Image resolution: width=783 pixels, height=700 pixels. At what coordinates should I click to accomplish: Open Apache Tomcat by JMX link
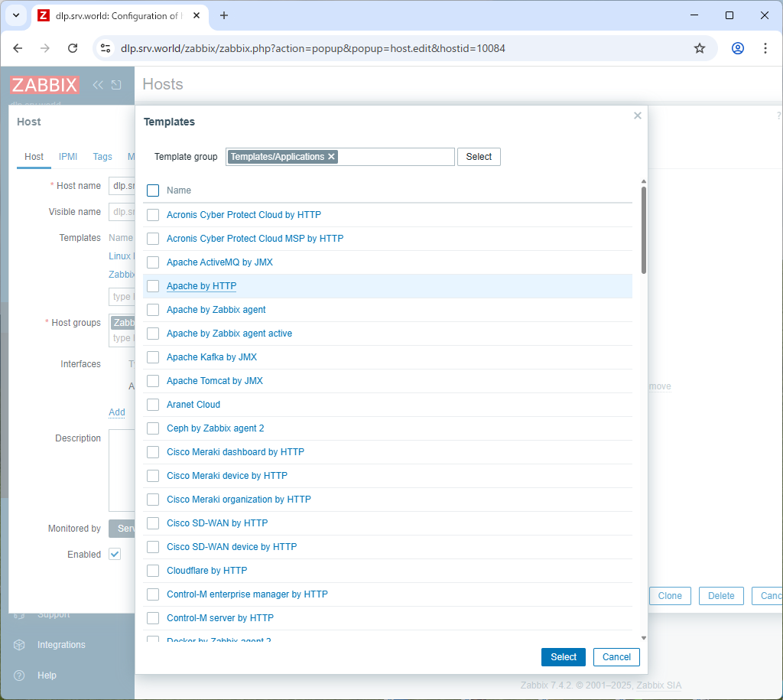[215, 381]
